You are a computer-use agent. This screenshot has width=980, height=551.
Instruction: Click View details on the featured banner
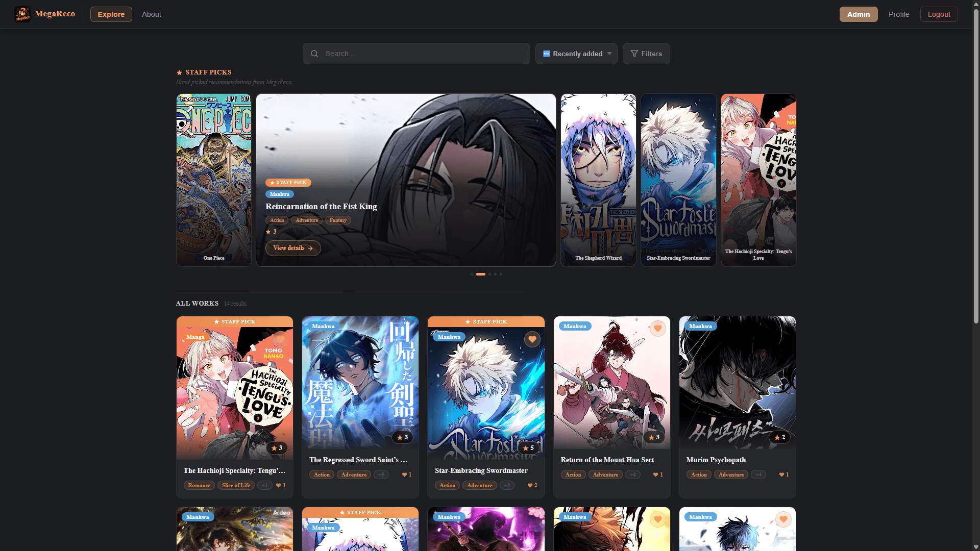coord(293,248)
